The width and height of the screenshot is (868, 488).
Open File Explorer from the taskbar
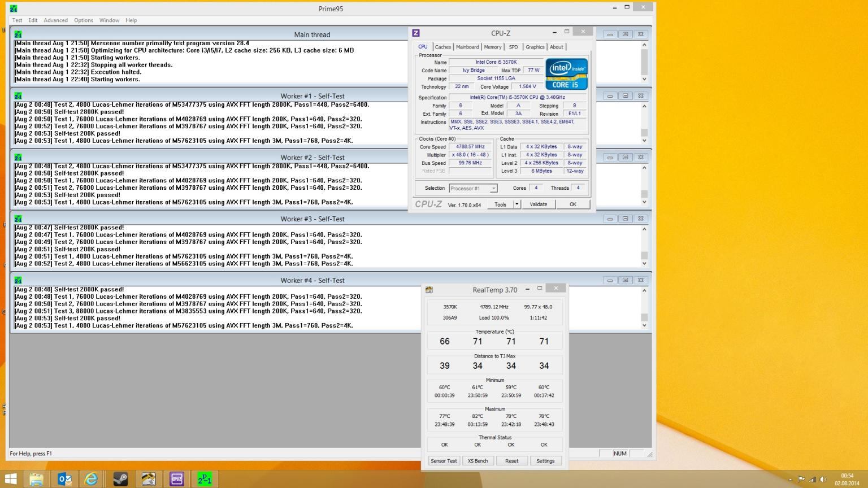pos(36,480)
